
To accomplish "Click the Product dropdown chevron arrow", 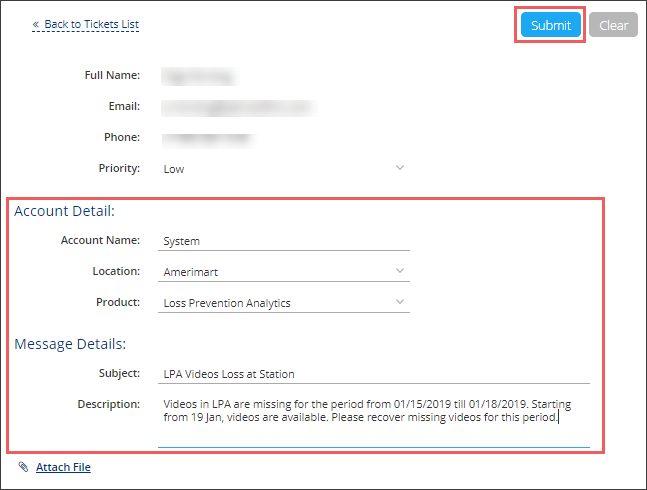I will [x=400, y=302].
